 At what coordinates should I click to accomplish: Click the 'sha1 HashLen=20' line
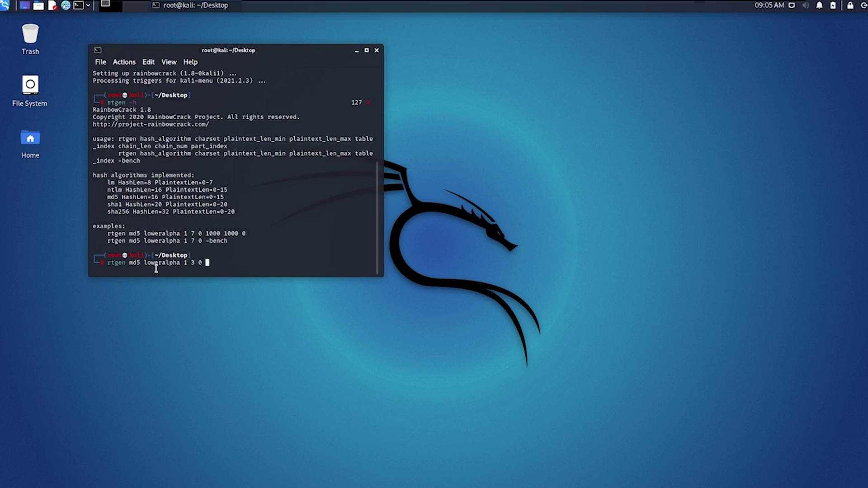coord(167,204)
